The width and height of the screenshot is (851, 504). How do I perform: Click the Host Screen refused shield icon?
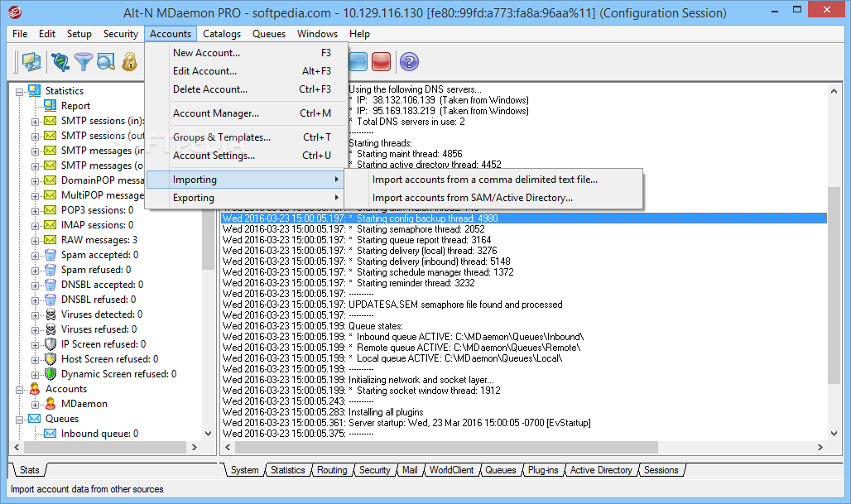coord(50,358)
